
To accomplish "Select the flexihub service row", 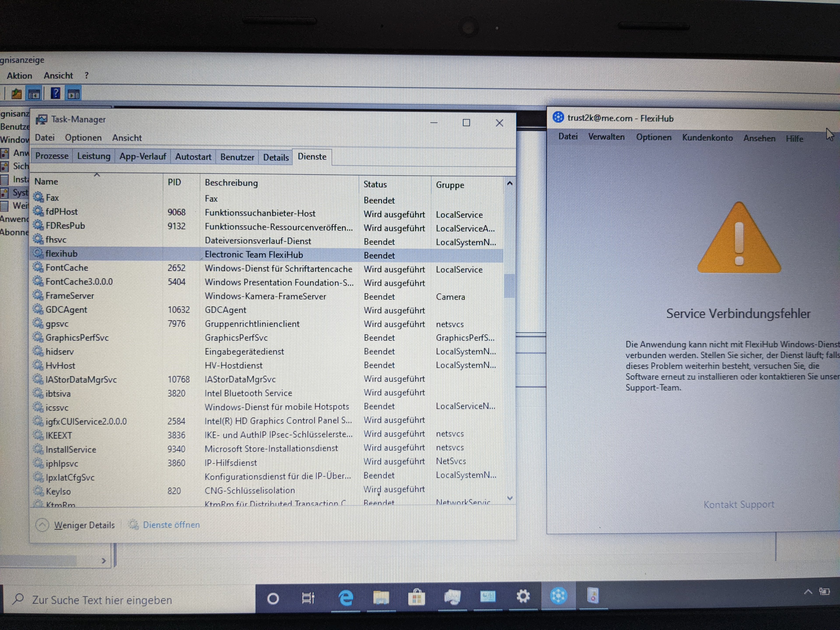I will [61, 254].
